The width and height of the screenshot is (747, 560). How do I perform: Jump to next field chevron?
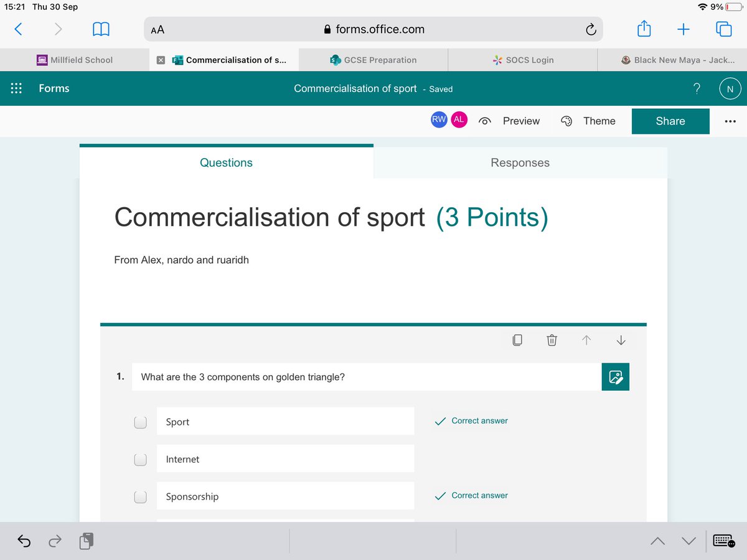point(688,541)
